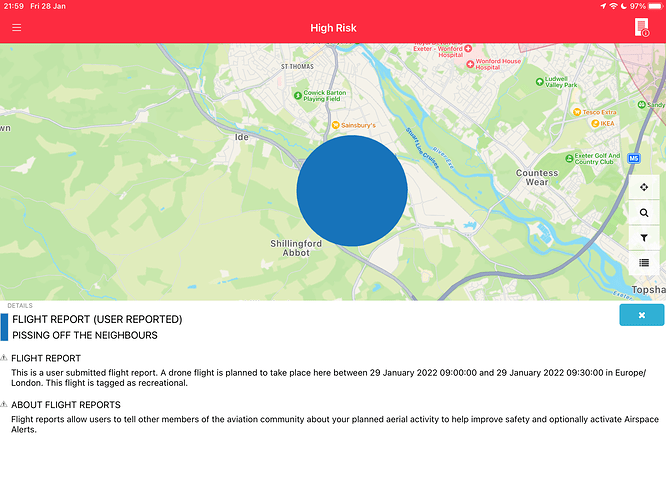The image size is (666, 500).
Task: Click the Countess Wear map label
Action: point(537,178)
